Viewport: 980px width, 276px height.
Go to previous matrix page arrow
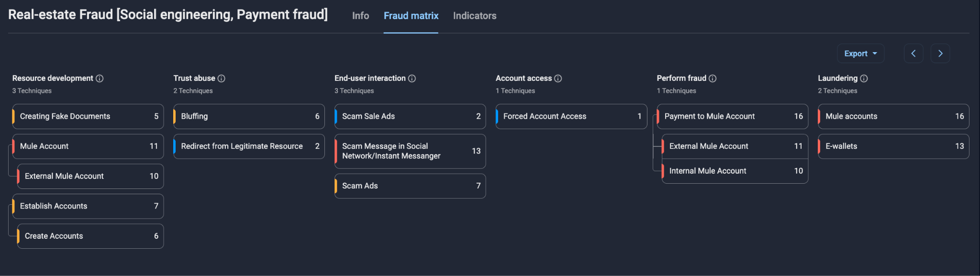[x=913, y=54]
